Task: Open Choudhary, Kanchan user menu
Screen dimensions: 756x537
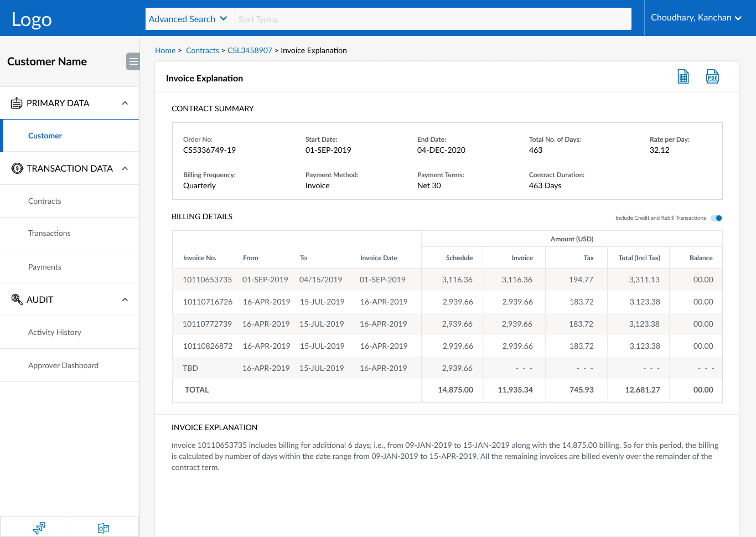Action: click(696, 18)
